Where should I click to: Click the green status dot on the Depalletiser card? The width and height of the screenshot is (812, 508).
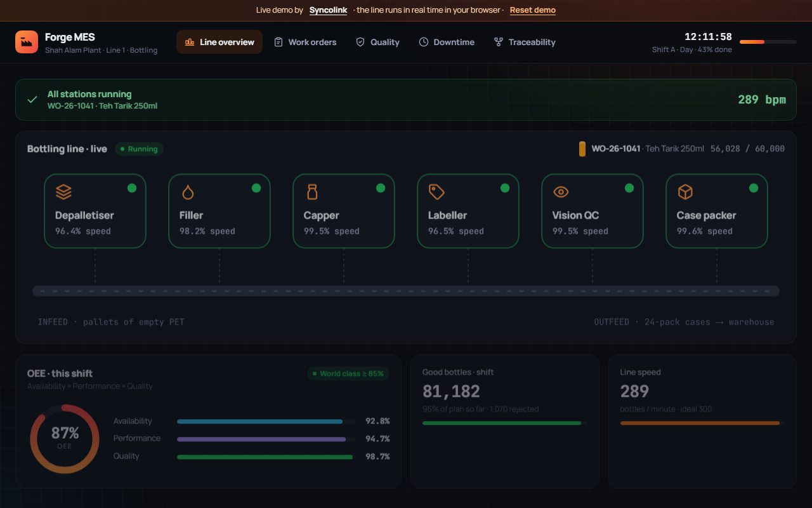[132, 188]
